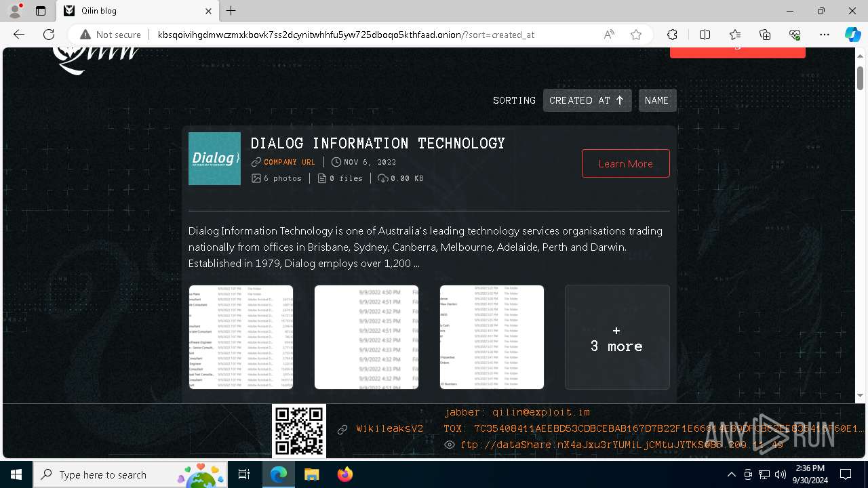This screenshot has width=868, height=488.
Task: Open Settings and more menu
Action: click(x=825, y=35)
